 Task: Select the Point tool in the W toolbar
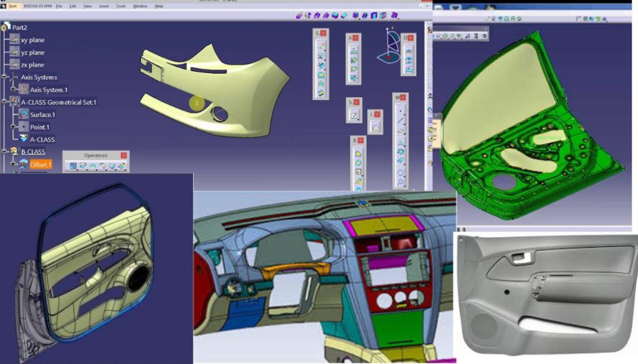401,111
